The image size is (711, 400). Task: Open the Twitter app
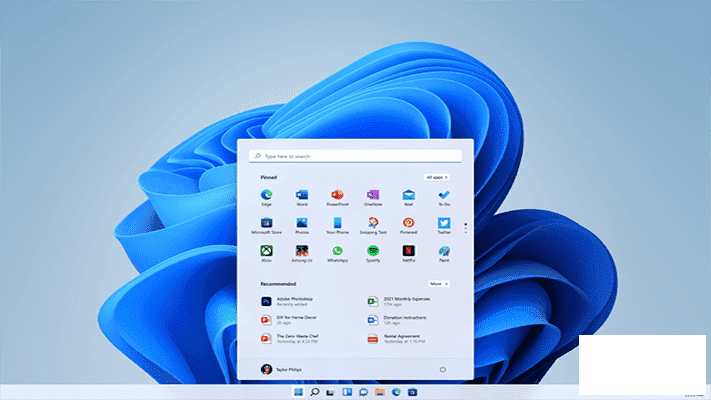[x=444, y=225]
